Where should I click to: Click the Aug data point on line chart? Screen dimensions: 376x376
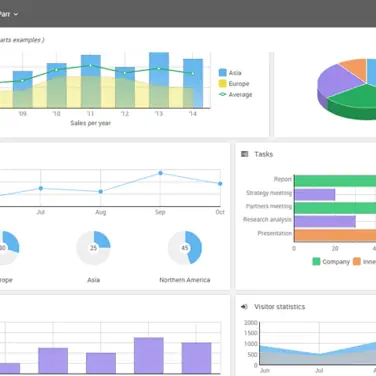[x=101, y=192]
